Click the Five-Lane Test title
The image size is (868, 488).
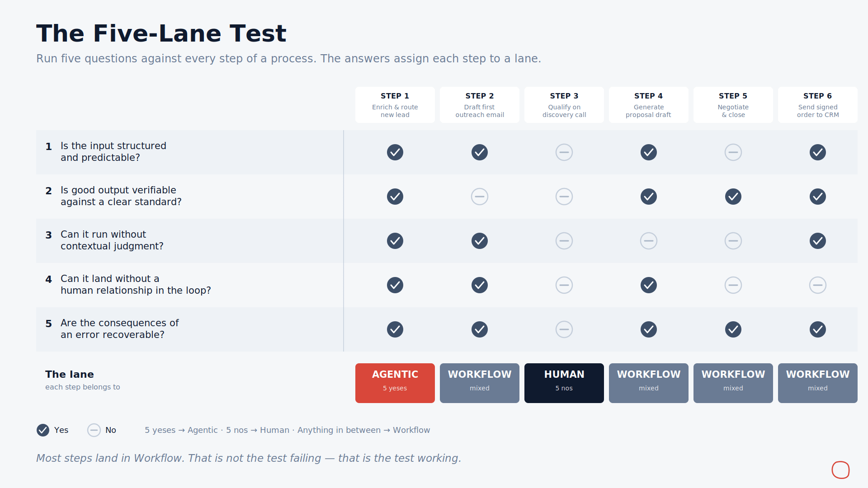pyautogui.click(x=161, y=33)
